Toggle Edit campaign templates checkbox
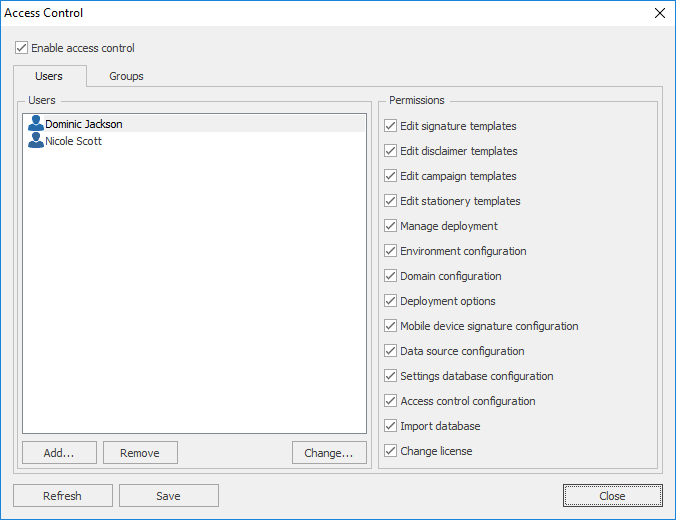 point(390,176)
